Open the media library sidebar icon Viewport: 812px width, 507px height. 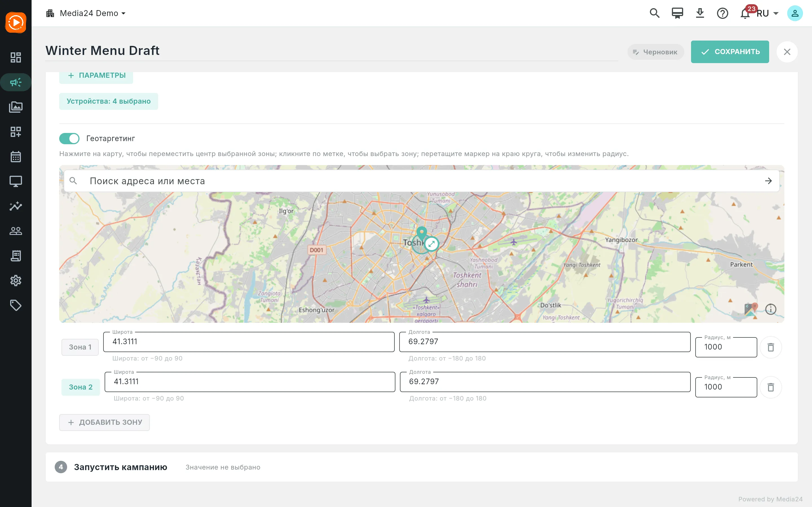point(16,107)
